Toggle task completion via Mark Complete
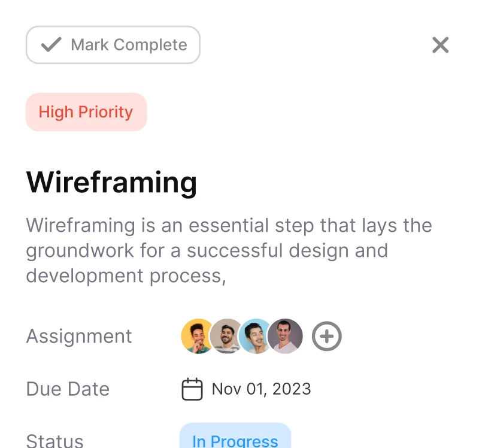 113,44
